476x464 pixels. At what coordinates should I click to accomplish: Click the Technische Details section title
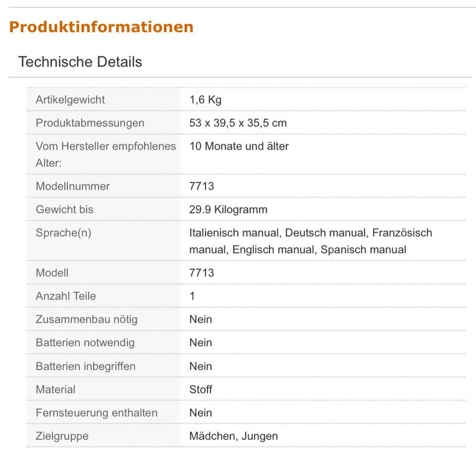click(x=80, y=62)
